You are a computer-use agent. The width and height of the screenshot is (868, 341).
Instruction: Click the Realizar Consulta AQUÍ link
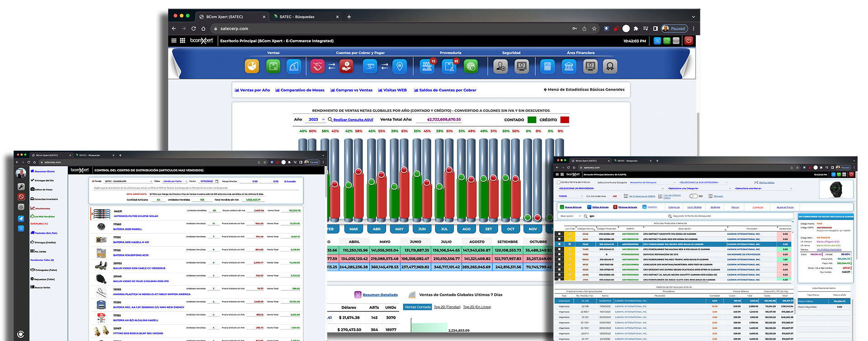click(353, 120)
